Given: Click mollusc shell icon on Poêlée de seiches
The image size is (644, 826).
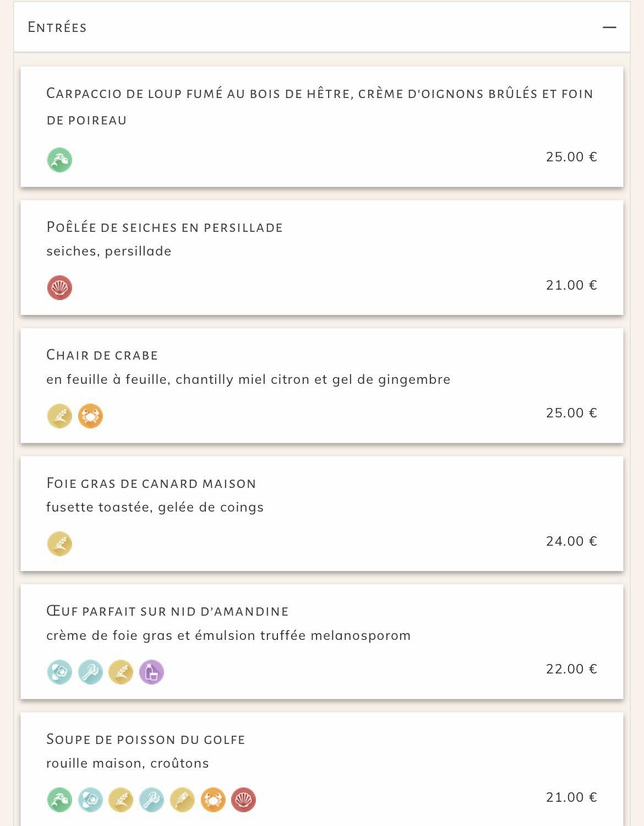Looking at the screenshot, I should 59,287.
